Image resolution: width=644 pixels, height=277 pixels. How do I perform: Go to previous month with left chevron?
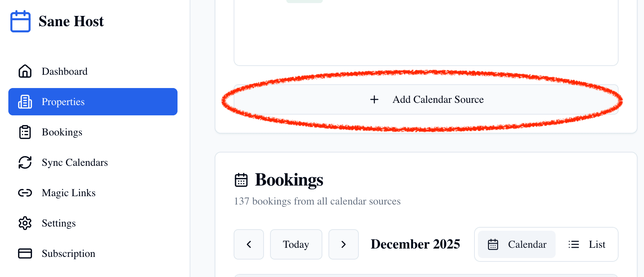coord(249,244)
